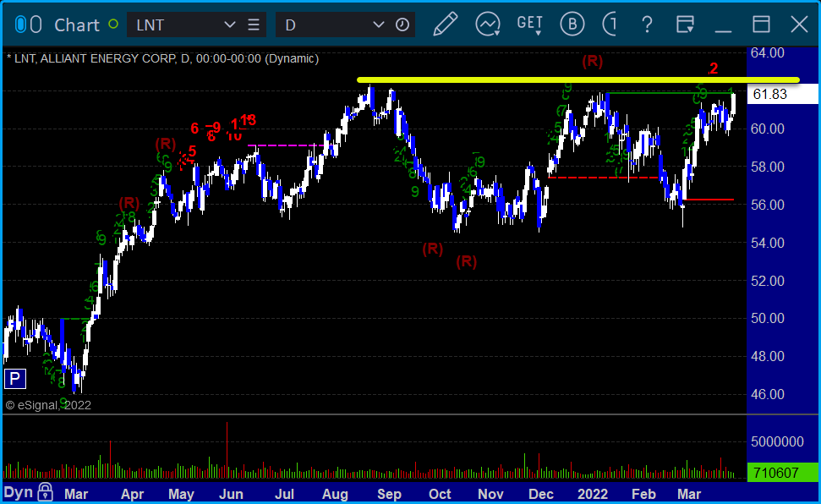The image size is (821, 504).
Task: Click the LNT symbol input field
Action: click(196, 25)
